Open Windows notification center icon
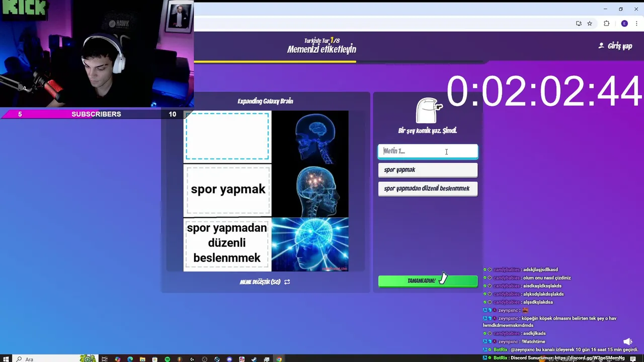This screenshot has width=644, height=362. click(633, 359)
